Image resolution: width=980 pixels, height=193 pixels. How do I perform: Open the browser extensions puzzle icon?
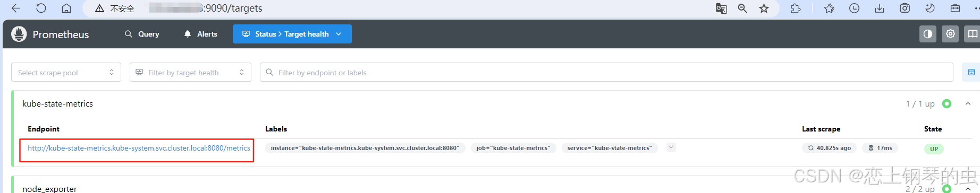tap(796, 8)
